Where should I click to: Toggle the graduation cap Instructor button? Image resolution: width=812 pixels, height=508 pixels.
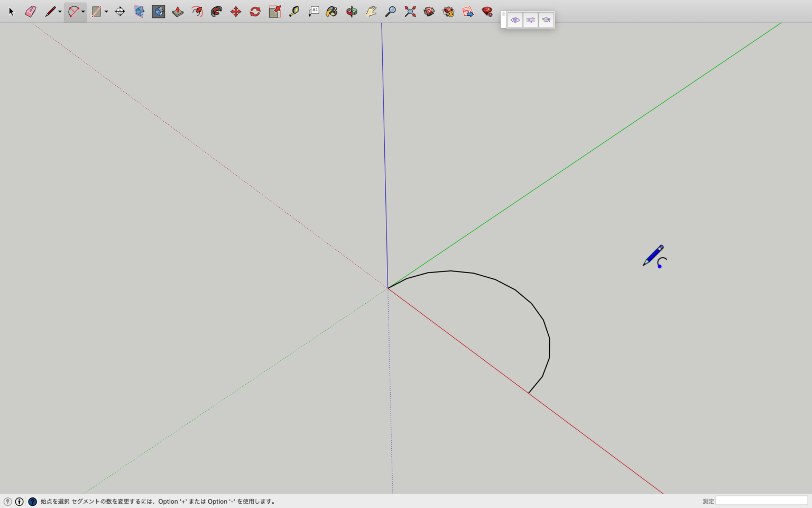pyautogui.click(x=546, y=20)
